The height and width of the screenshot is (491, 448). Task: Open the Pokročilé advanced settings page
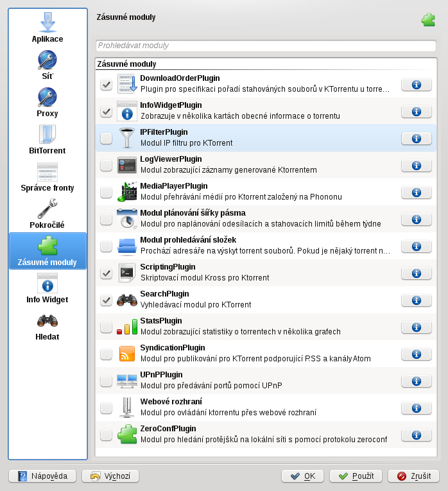[47, 214]
